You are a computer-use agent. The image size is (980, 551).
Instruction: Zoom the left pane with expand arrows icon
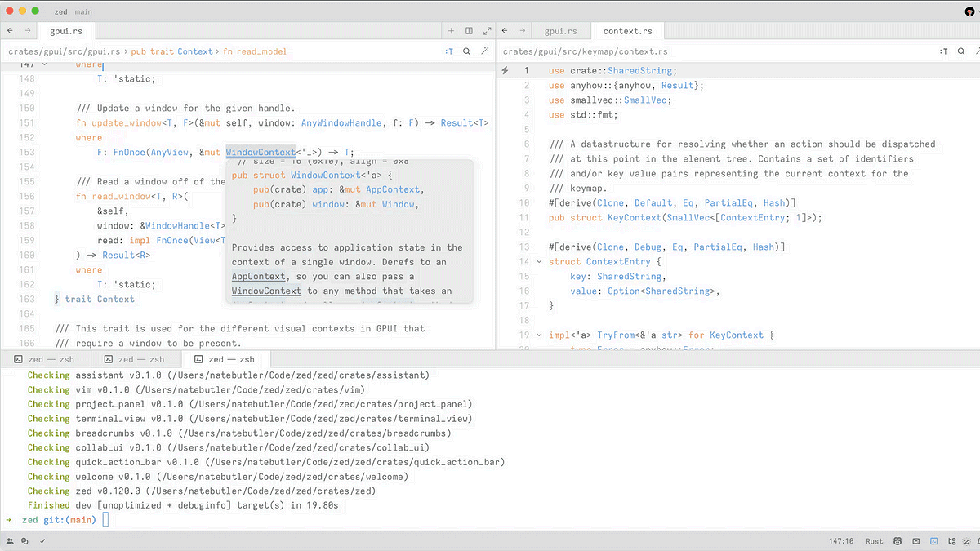click(x=486, y=31)
